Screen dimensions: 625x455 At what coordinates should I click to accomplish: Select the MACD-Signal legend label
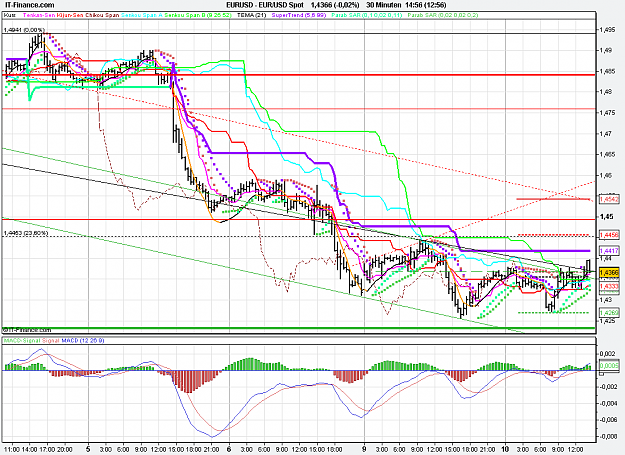click(x=22, y=341)
